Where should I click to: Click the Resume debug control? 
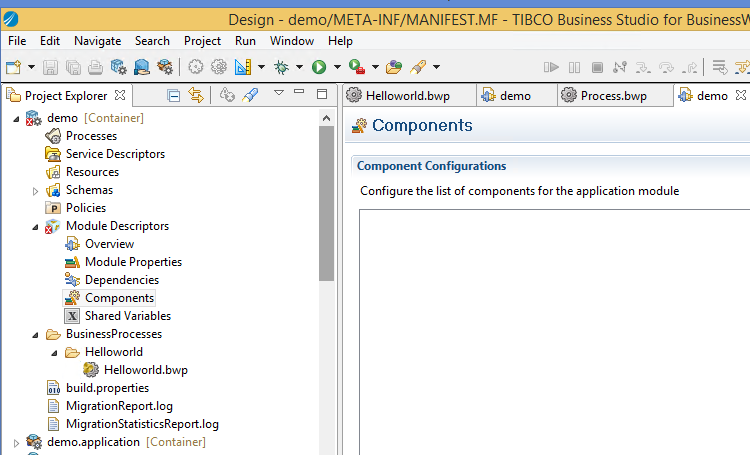[551, 67]
